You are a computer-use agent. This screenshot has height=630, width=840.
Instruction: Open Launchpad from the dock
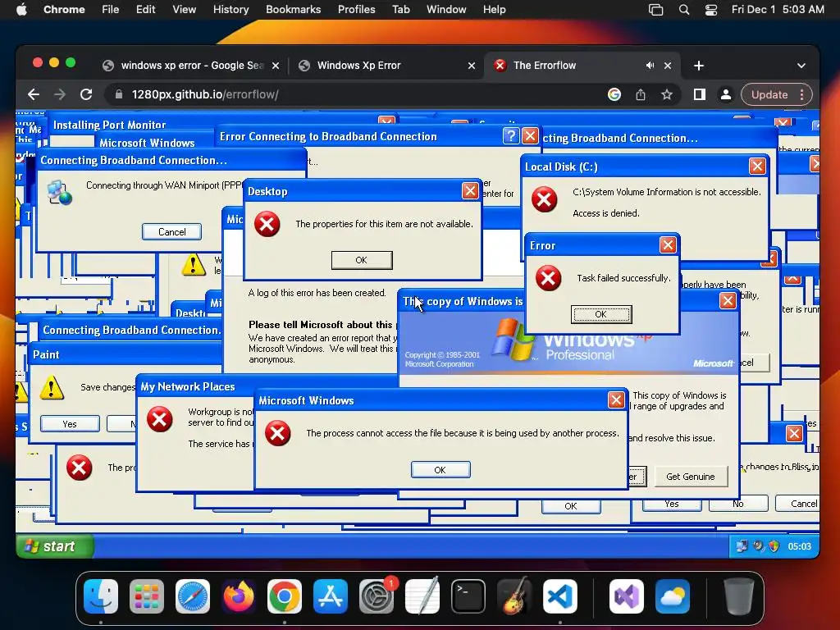tap(147, 596)
